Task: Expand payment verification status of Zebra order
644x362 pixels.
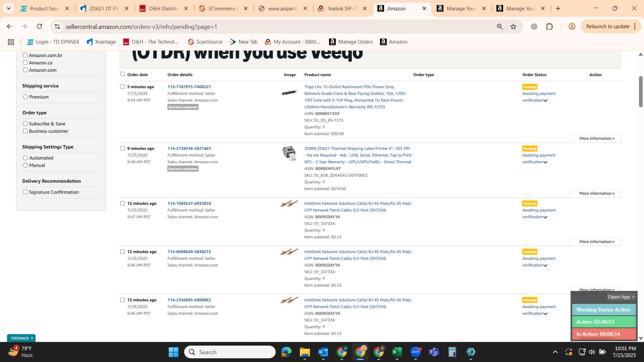Action: 545,162
